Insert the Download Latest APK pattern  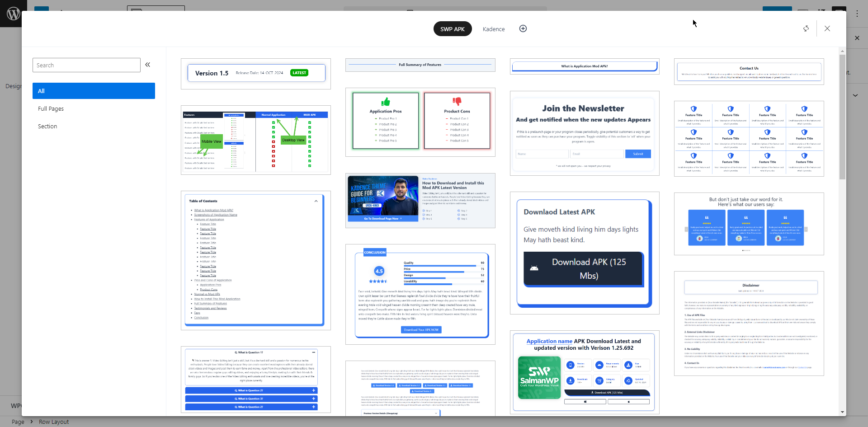click(585, 253)
